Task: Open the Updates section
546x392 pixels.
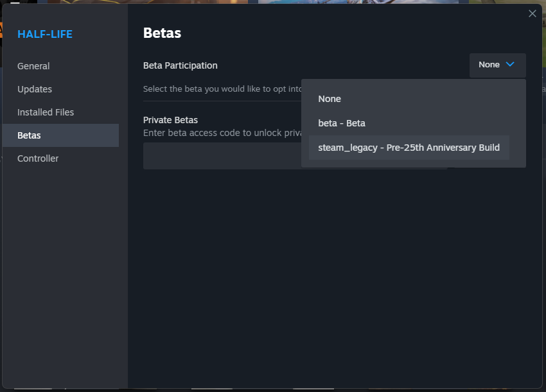Action: pyautogui.click(x=35, y=89)
